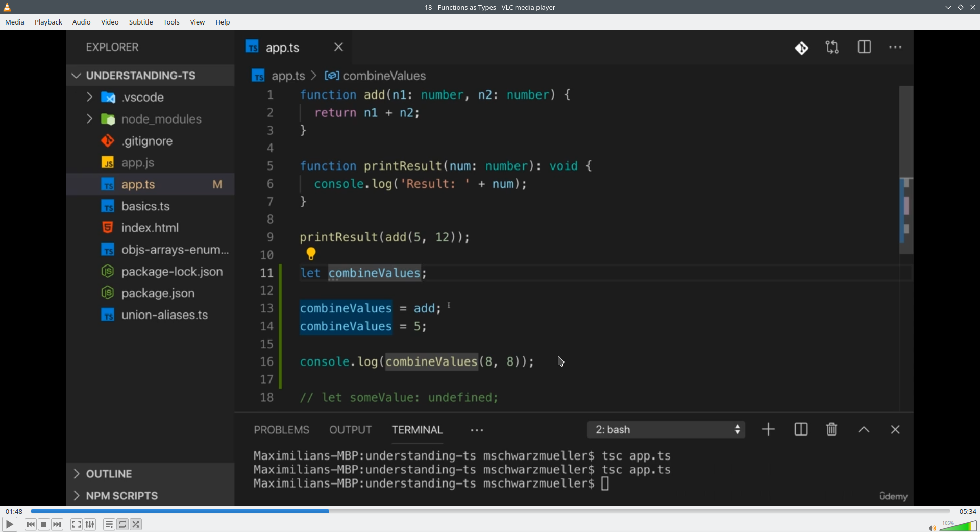Viewport: 980px width, 532px height.
Task: Click the open changes compare icon
Action: pos(832,47)
